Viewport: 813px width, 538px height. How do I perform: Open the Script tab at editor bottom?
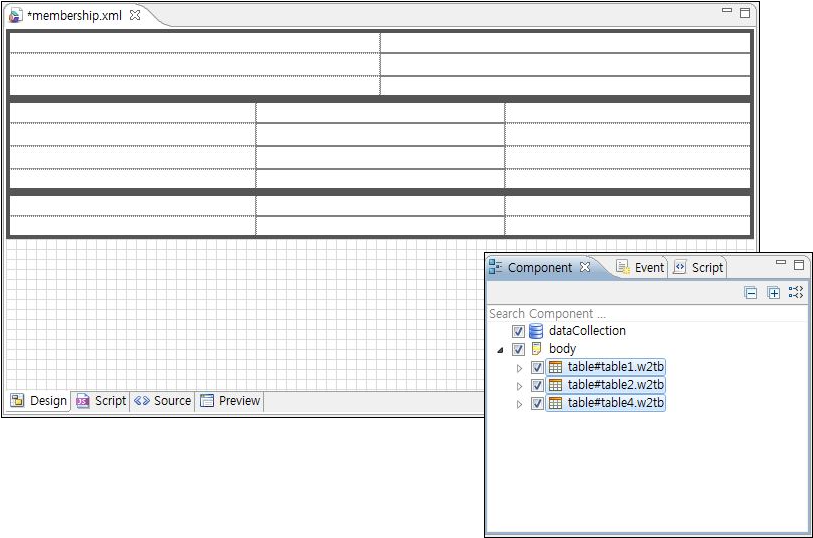[x=101, y=401]
